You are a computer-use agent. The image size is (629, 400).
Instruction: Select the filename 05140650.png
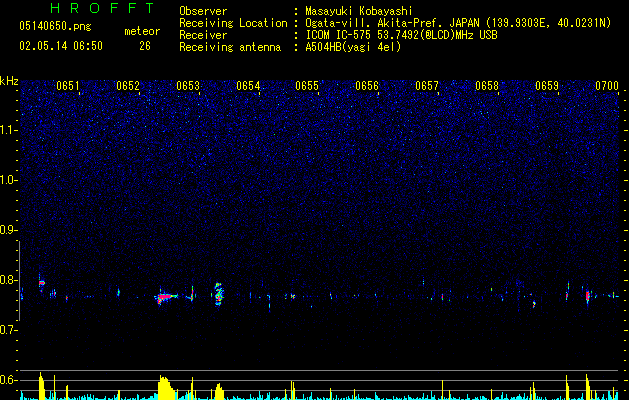click(x=55, y=26)
